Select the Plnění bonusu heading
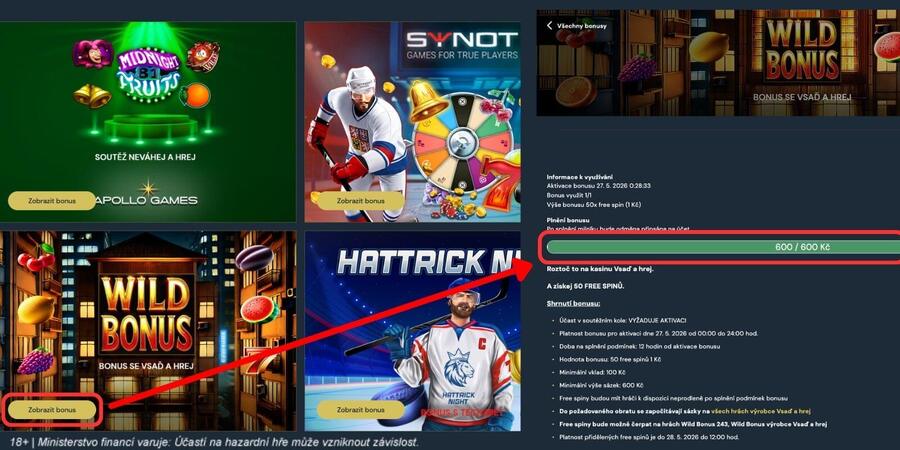Viewport: 900px width, 450px height. (568, 220)
